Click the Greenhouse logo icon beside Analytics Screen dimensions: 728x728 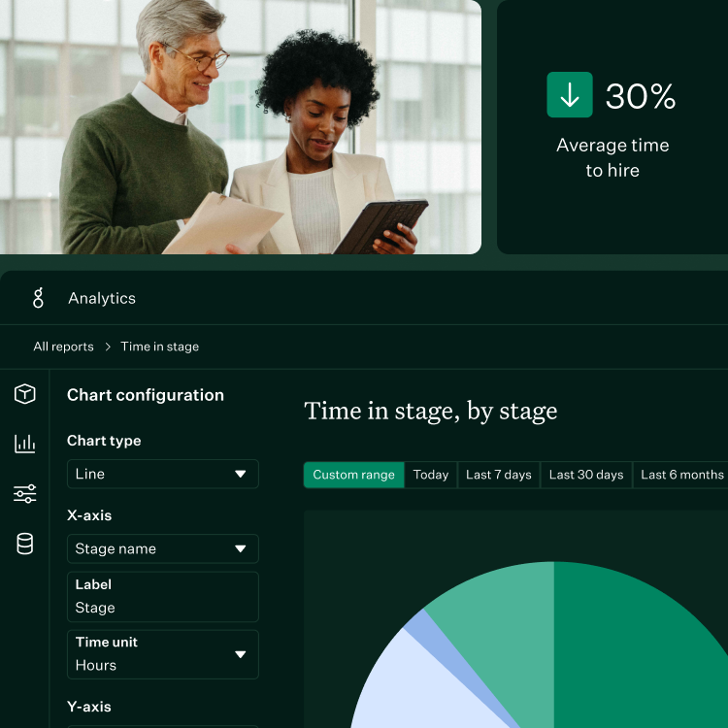click(x=38, y=298)
